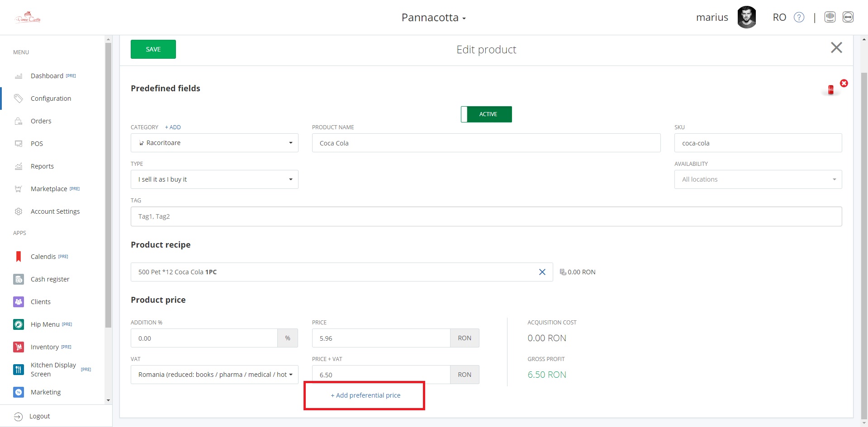Open the Calendis bookmark app icon
This screenshot has width=868, height=427.
click(19, 257)
